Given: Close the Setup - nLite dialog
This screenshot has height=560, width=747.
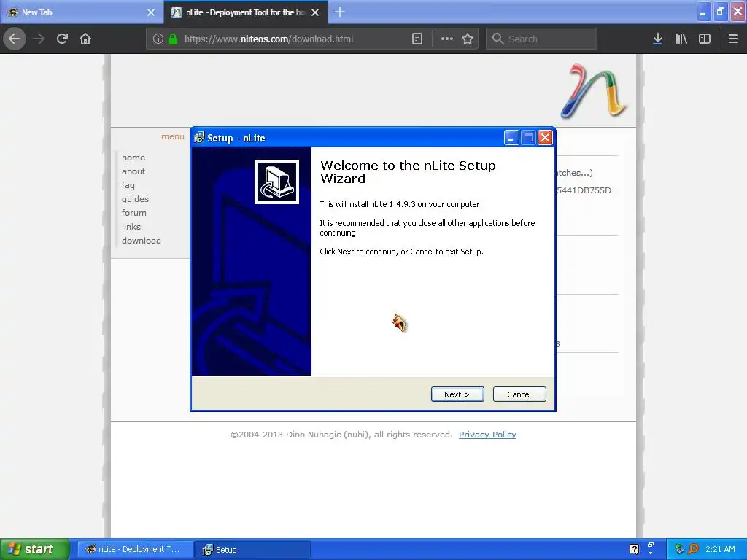Looking at the screenshot, I should (x=545, y=138).
